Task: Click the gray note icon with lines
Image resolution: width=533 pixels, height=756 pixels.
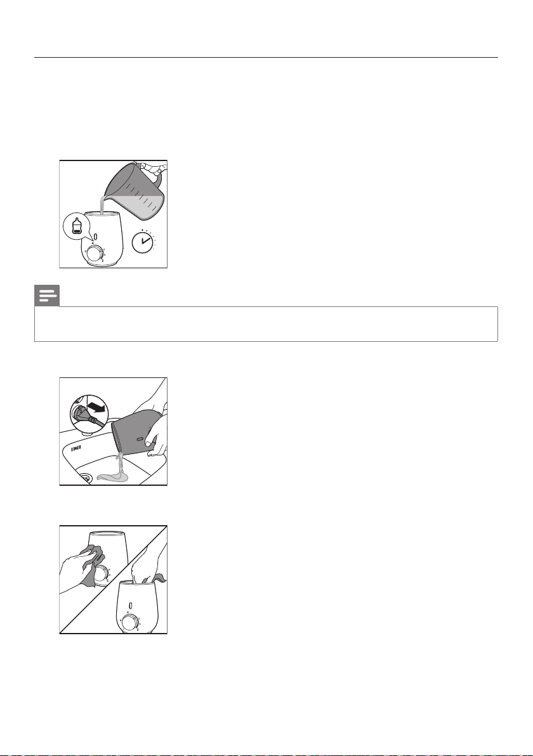Action: (47, 296)
